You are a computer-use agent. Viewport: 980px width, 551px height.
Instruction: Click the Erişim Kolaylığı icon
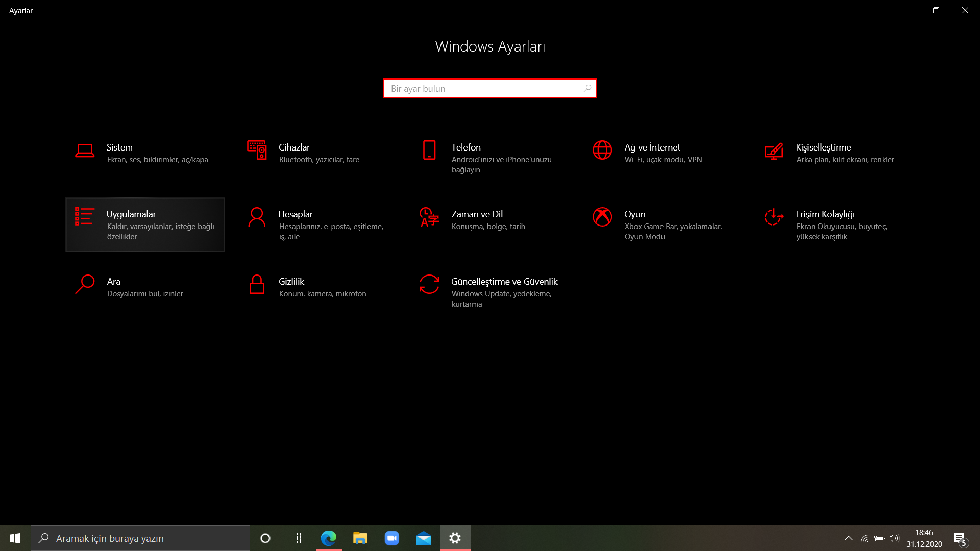[x=774, y=217]
